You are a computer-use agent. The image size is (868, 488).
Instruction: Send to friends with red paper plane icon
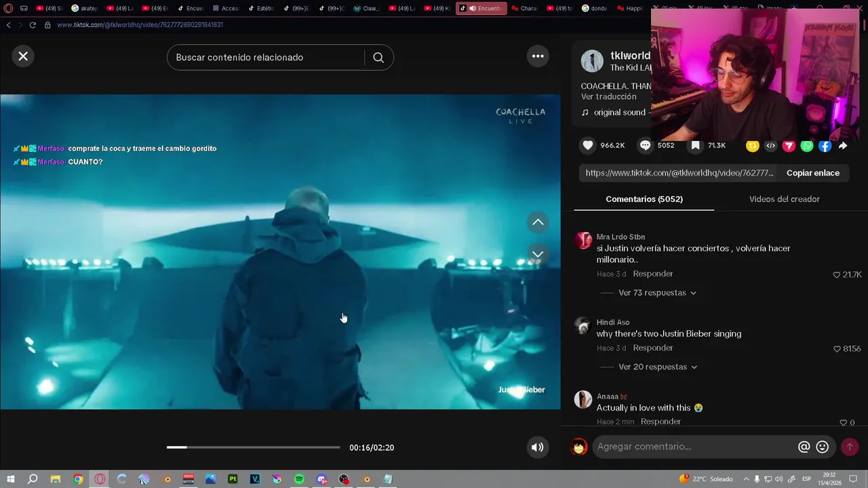[789, 146]
